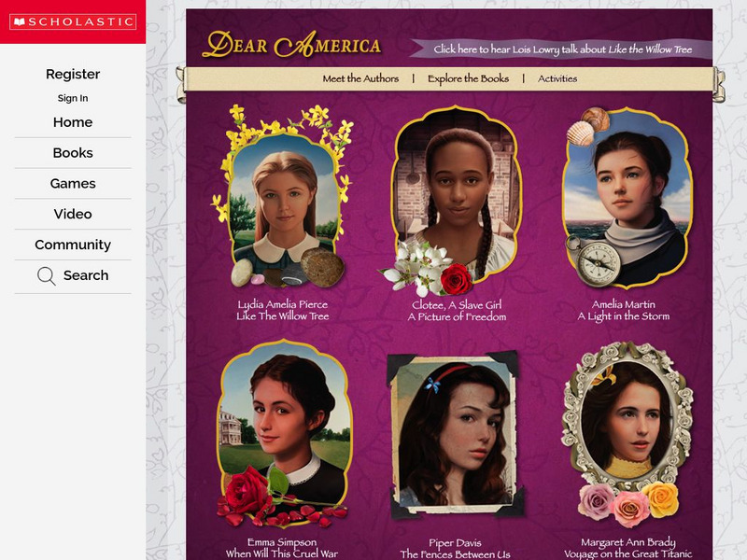The width and height of the screenshot is (747, 560).
Task: Open Meet the Authors tab
Action: (x=360, y=78)
